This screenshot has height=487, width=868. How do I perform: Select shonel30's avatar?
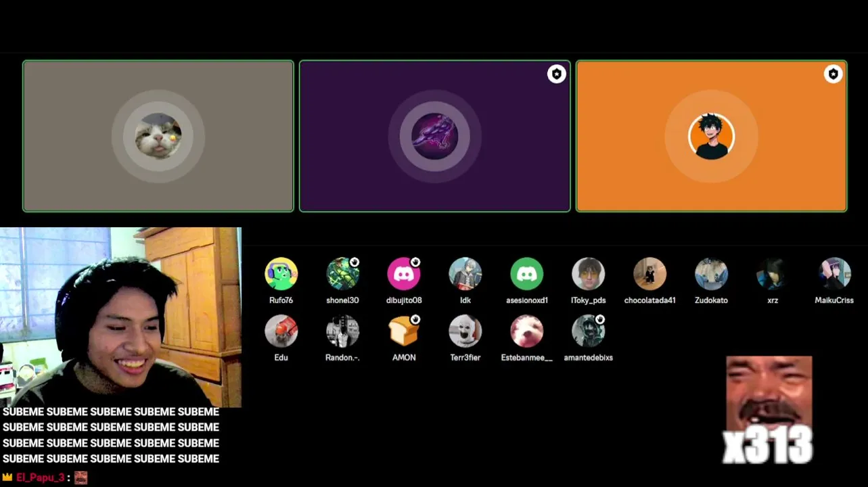(342, 274)
